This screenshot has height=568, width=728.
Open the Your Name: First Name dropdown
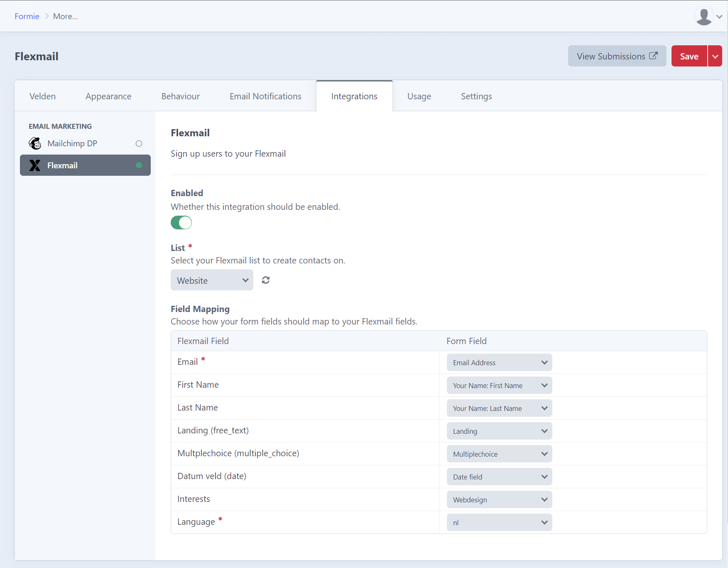(x=499, y=385)
